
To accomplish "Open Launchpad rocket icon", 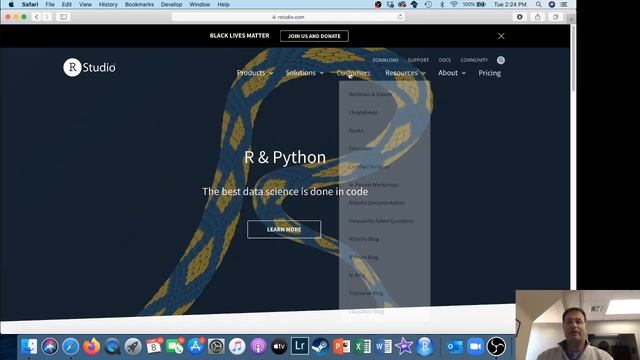I will click(133, 347).
